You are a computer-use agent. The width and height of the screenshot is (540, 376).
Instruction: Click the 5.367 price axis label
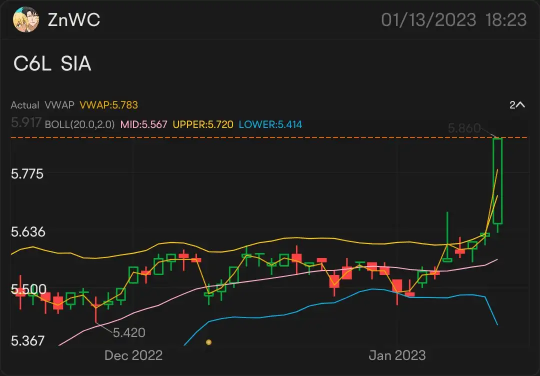[x=28, y=341]
